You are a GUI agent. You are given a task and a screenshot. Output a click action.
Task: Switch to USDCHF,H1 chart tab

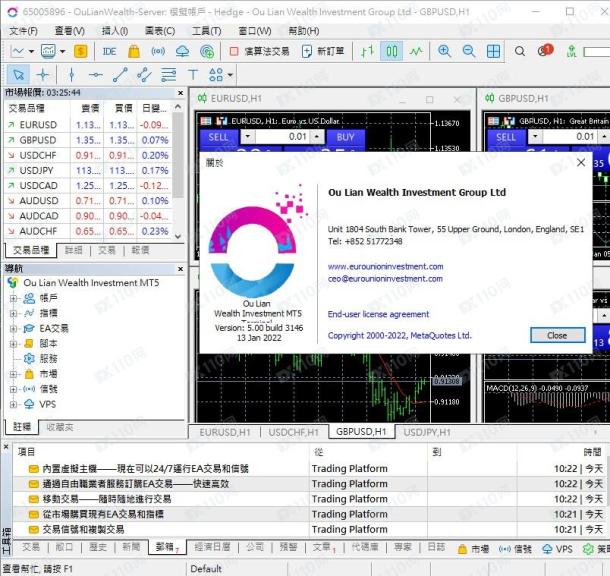click(x=293, y=432)
